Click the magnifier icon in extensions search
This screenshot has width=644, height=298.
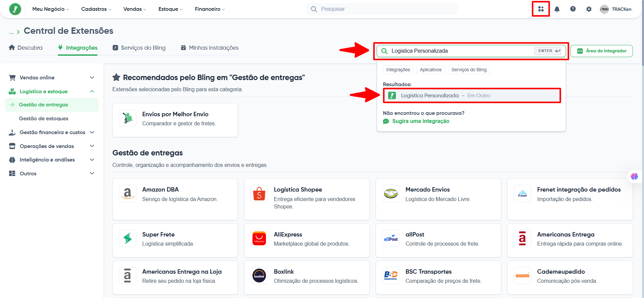coord(384,51)
